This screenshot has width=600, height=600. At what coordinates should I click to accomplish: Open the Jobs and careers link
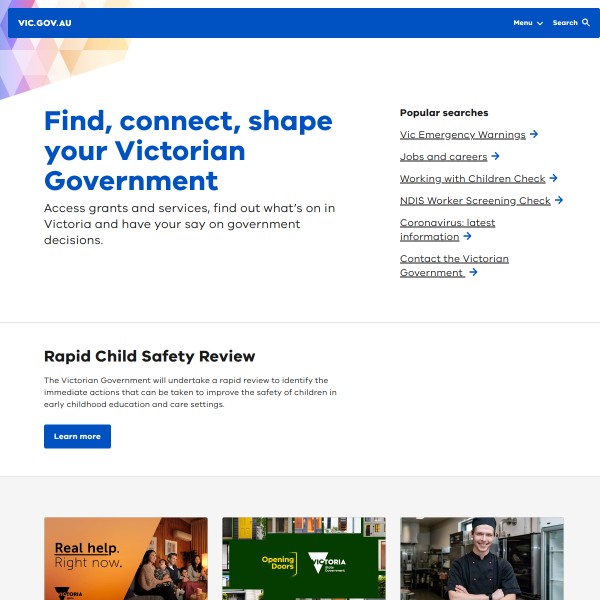(443, 157)
